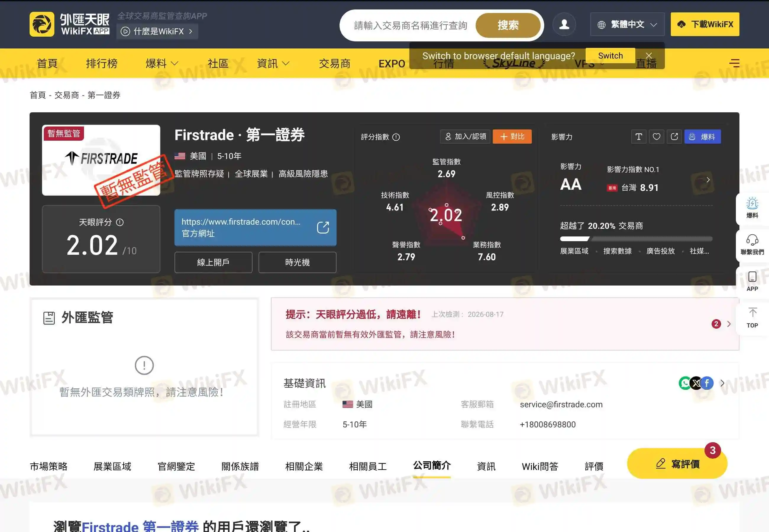Click the Facebook social icon
Screen dimensions: 769x532
click(707, 383)
